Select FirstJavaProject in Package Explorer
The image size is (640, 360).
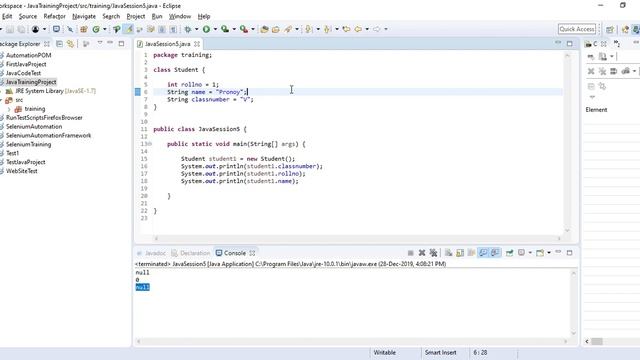(x=26, y=64)
